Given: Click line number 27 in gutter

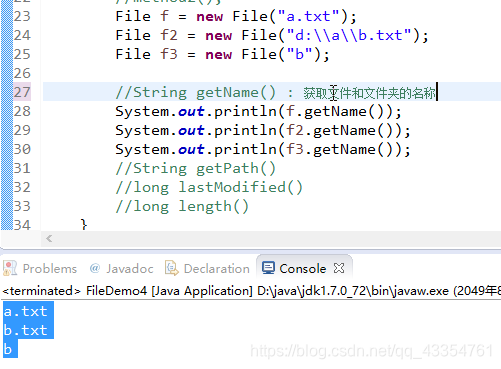Looking at the screenshot, I should [22, 92].
